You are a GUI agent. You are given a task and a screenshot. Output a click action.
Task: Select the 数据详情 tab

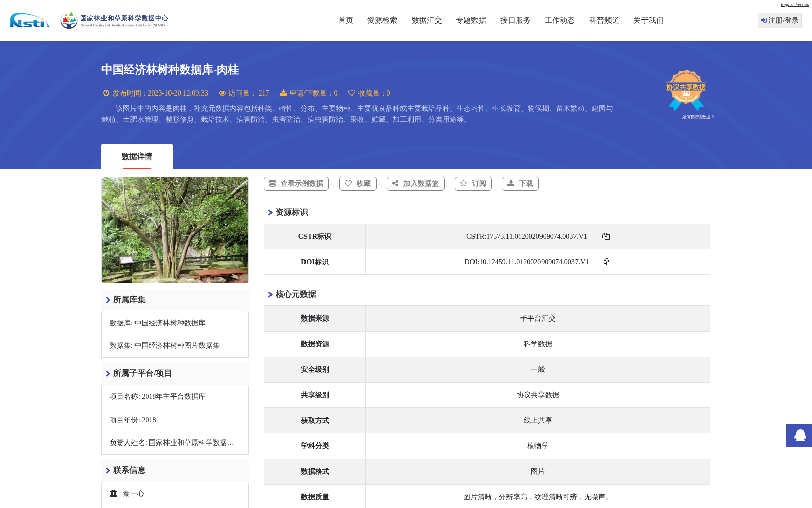pyautogui.click(x=137, y=156)
